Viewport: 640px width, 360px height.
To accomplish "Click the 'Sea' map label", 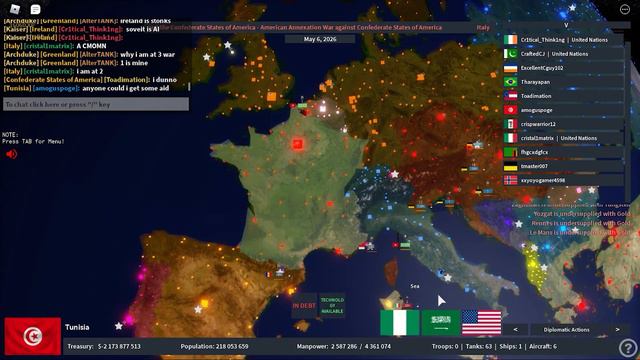I will (x=415, y=286).
